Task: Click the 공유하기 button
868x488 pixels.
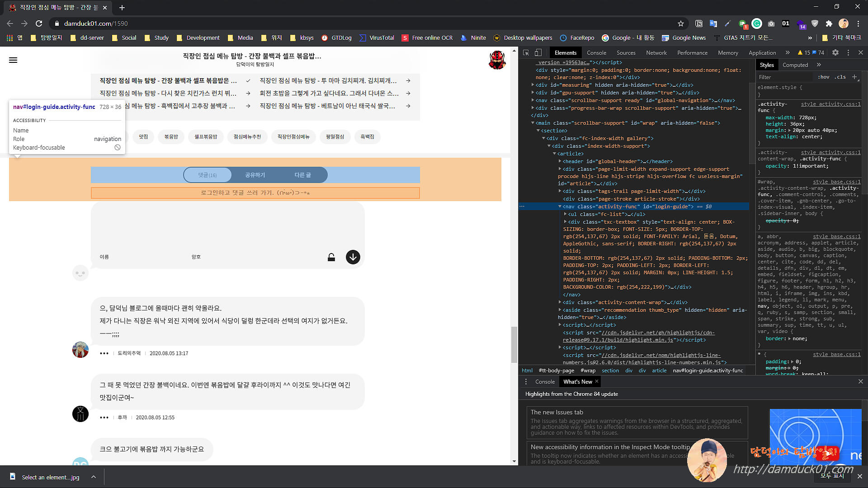Action: [x=255, y=175]
